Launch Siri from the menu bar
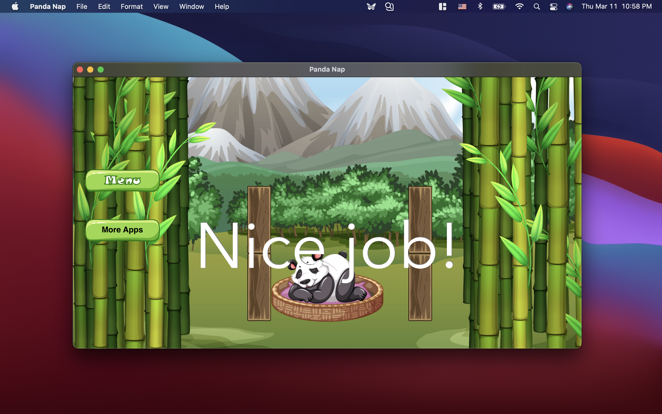The height and width of the screenshot is (414, 662). (x=570, y=7)
